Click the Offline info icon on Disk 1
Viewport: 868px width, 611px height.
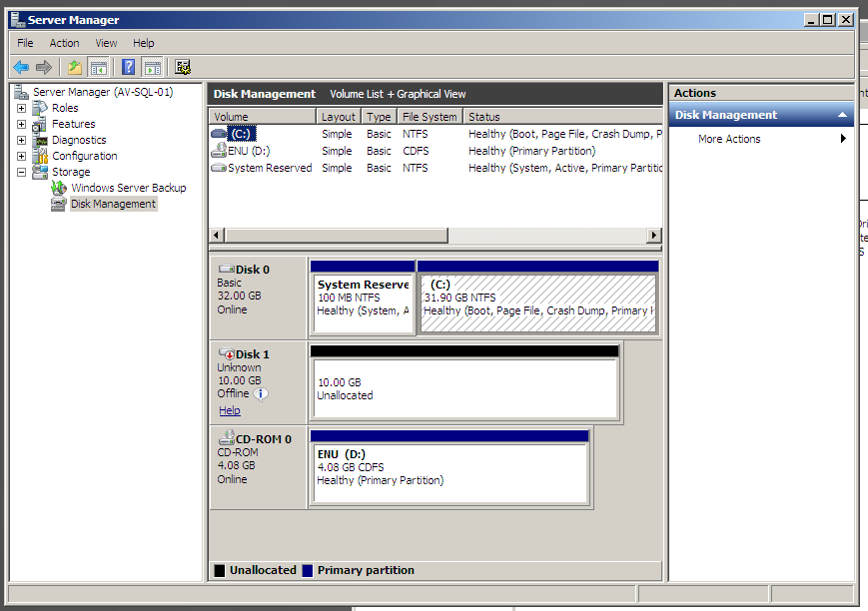coord(261,393)
